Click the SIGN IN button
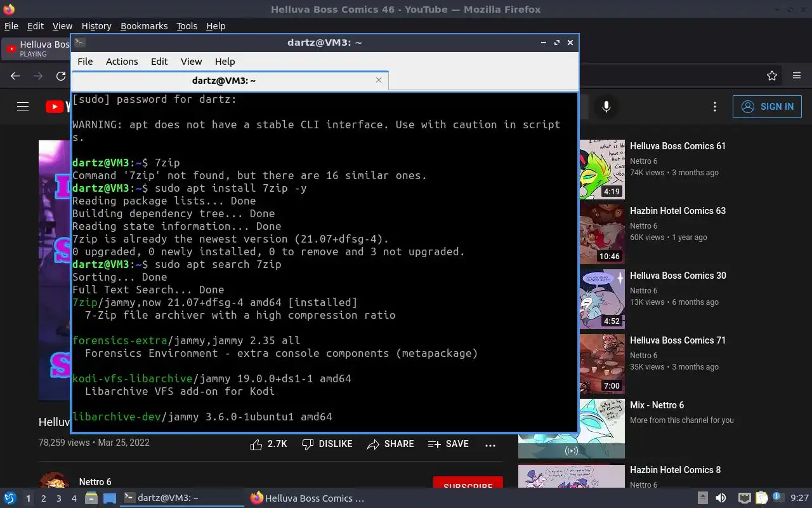 (767, 107)
